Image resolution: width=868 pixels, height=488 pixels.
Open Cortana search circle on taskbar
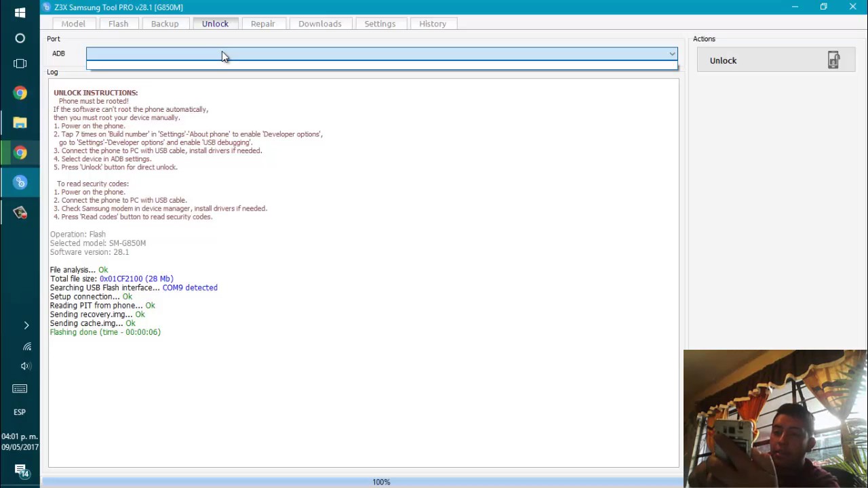pos(20,39)
